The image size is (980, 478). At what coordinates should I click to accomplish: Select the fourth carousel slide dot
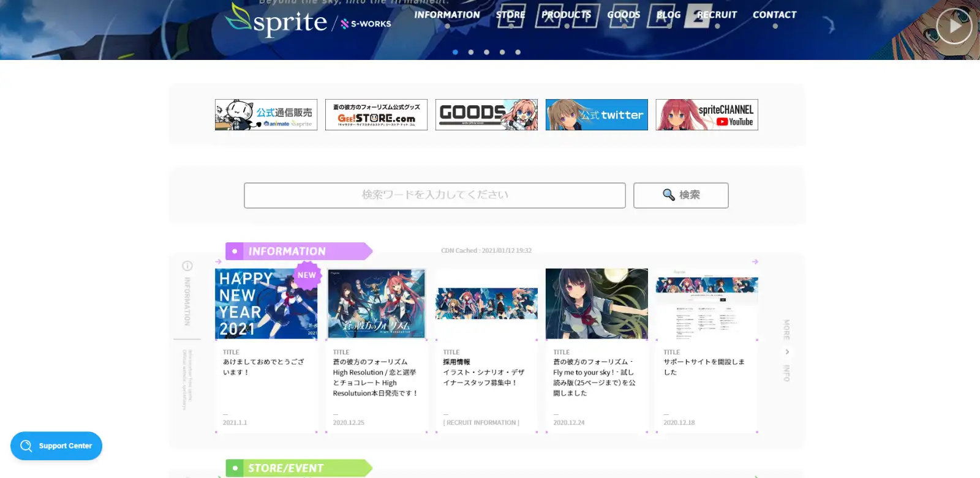click(x=502, y=52)
